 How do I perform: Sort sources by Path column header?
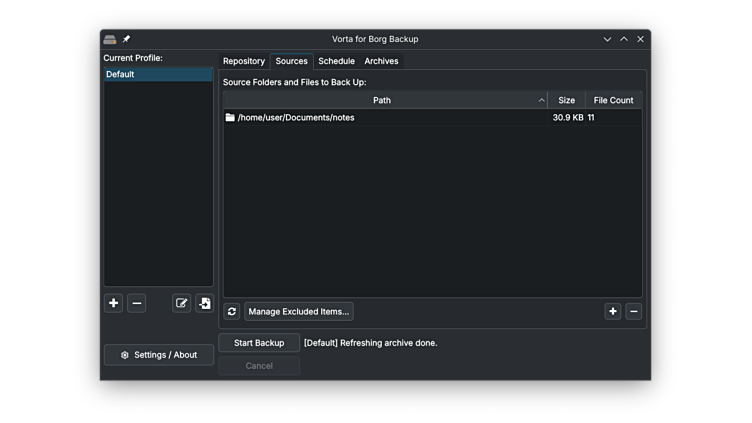(382, 100)
